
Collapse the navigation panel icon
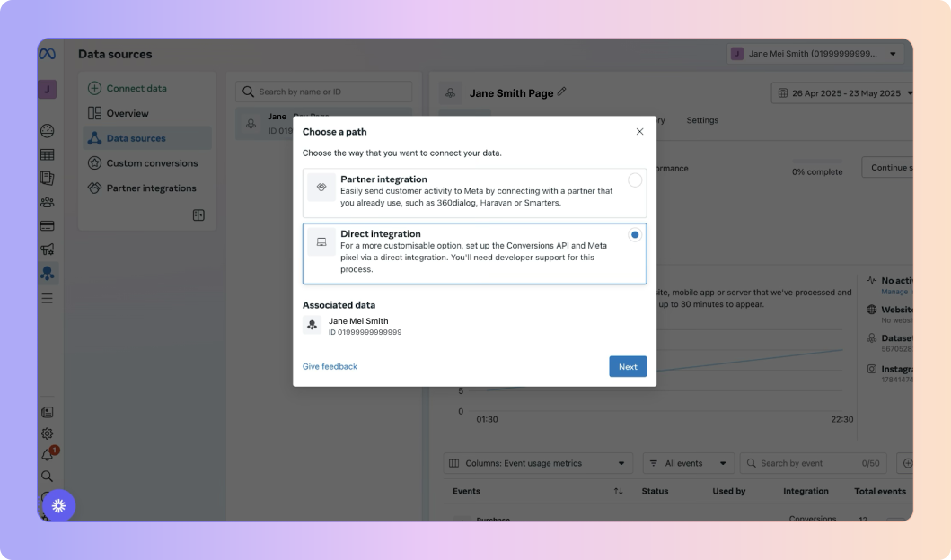[198, 215]
